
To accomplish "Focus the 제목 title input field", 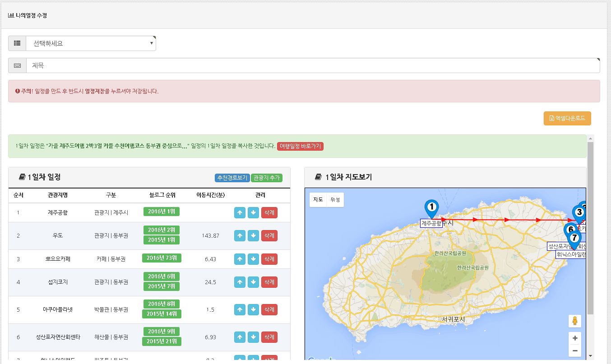I will (x=313, y=65).
